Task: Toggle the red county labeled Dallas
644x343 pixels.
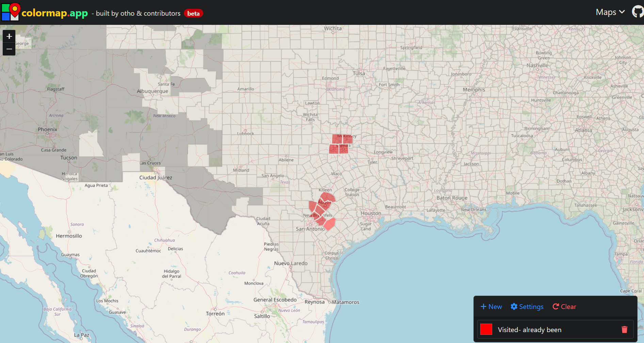Action: [344, 149]
